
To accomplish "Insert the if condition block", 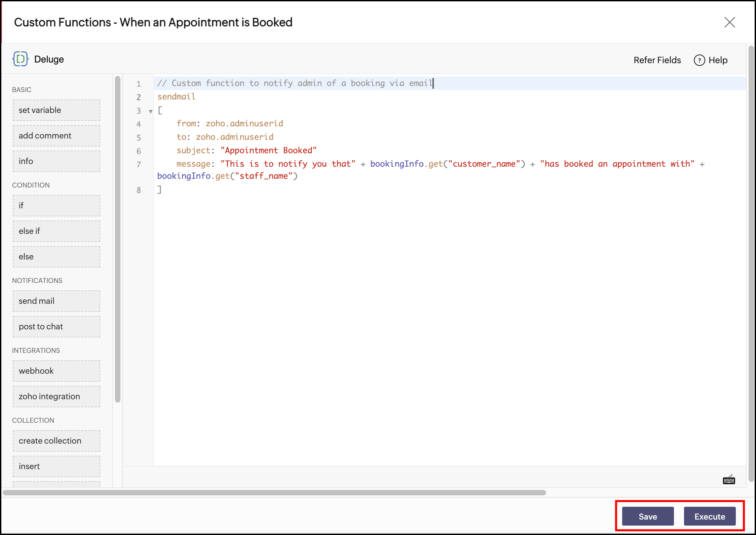I will click(x=56, y=206).
